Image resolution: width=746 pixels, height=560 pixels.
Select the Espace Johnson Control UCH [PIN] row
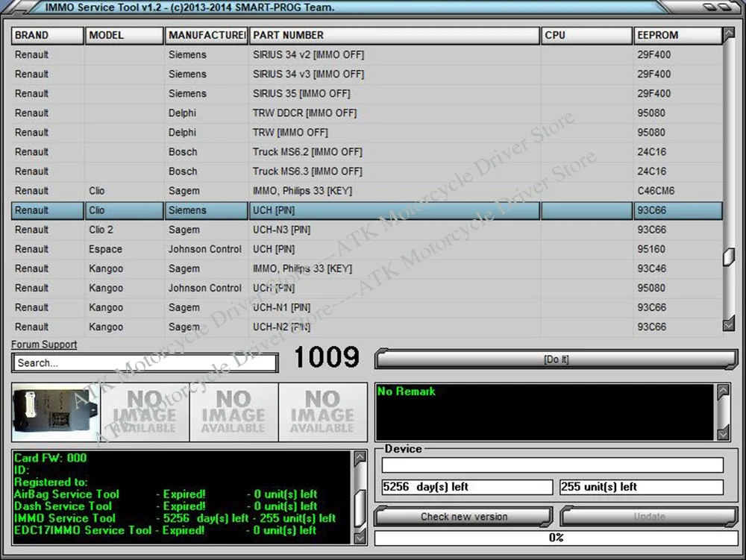click(x=367, y=250)
